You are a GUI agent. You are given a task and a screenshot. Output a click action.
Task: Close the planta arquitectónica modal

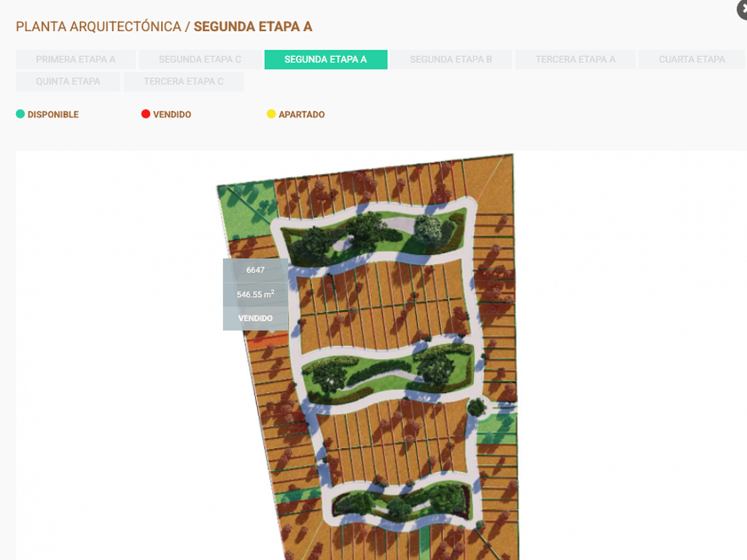point(742,9)
